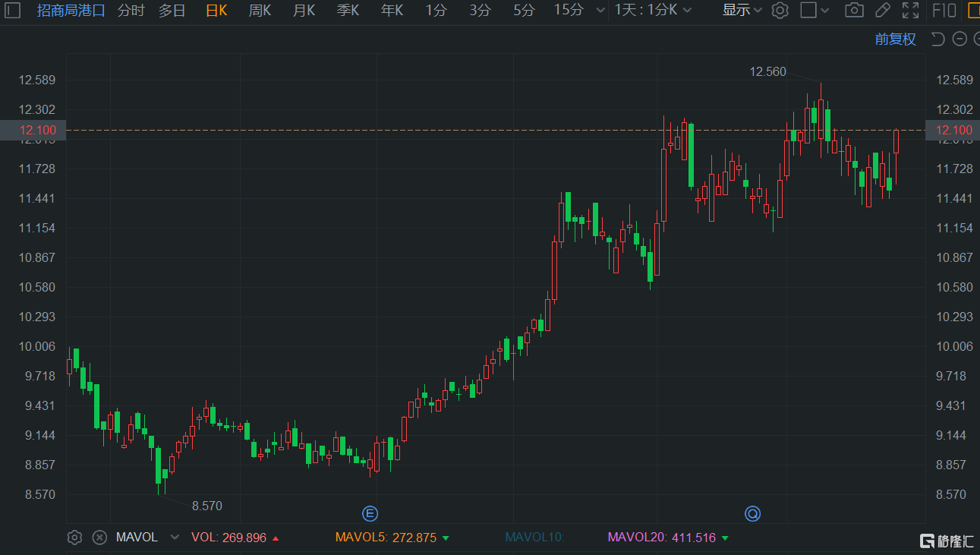This screenshot has height=555, width=980.
Task: Open the F10 company info
Action: (944, 11)
